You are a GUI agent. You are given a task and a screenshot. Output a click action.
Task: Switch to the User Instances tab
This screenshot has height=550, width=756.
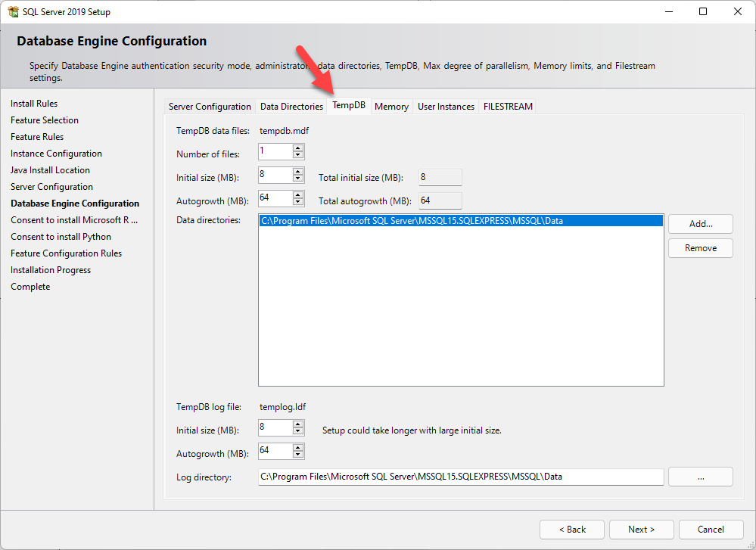pos(446,107)
